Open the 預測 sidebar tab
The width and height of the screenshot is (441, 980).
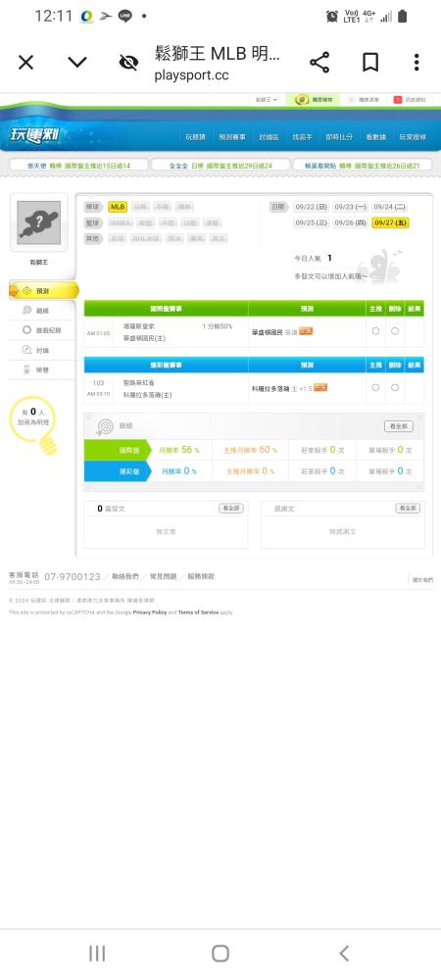coord(44,291)
